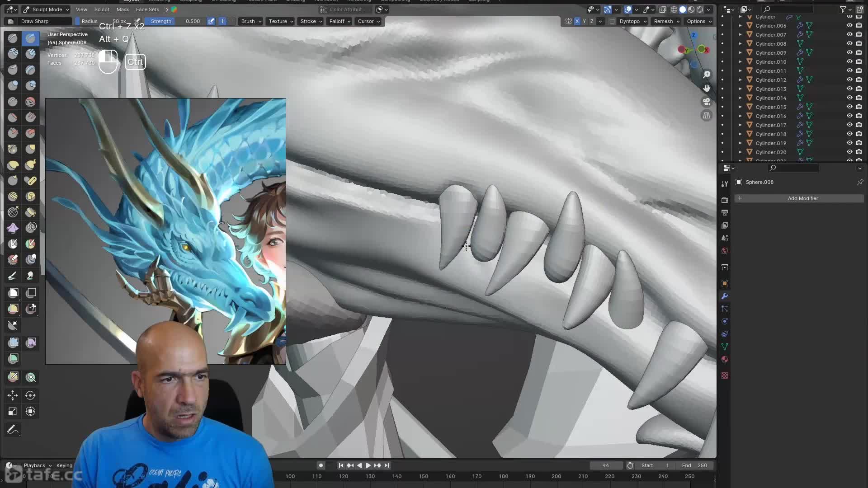Open the Object Data properties tab icon
Screen dimensions: 868x488
[x=725, y=347]
